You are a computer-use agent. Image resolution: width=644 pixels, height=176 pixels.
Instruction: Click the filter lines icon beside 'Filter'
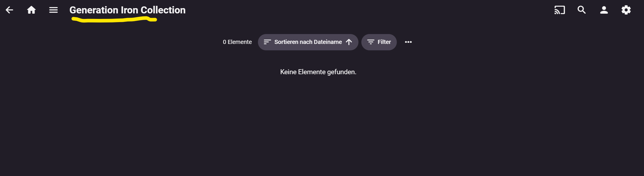371,42
